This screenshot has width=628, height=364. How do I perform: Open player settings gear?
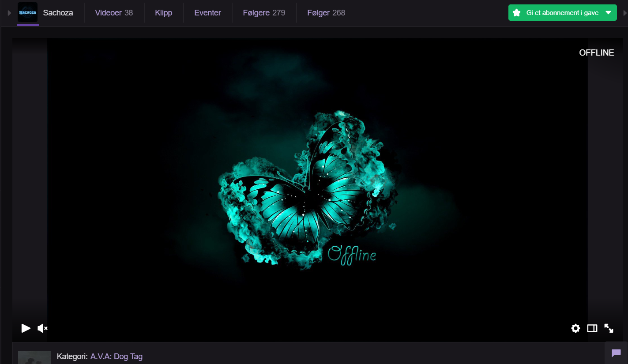point(575,328)
